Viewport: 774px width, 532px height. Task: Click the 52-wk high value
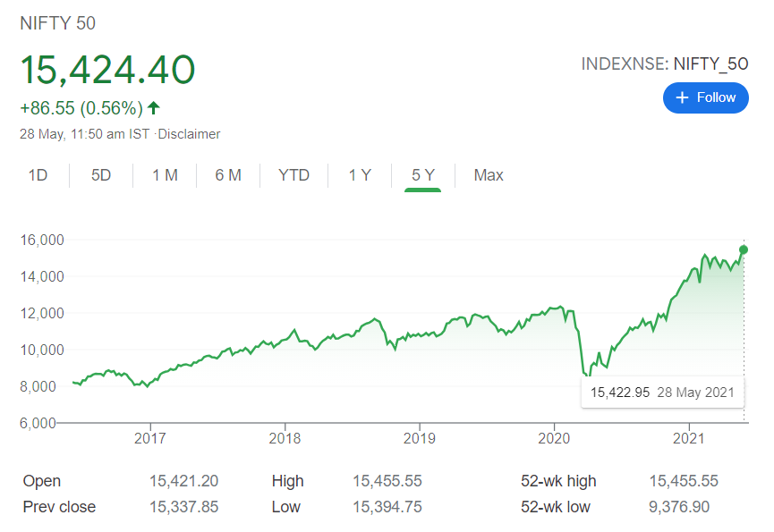coord(684,481)
